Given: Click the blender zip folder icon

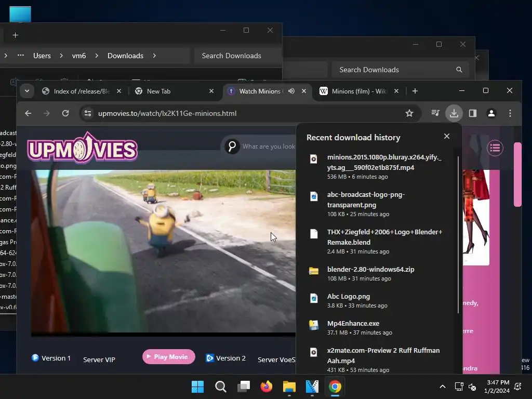Looking at the screenshot, I should tap(313, 271).
